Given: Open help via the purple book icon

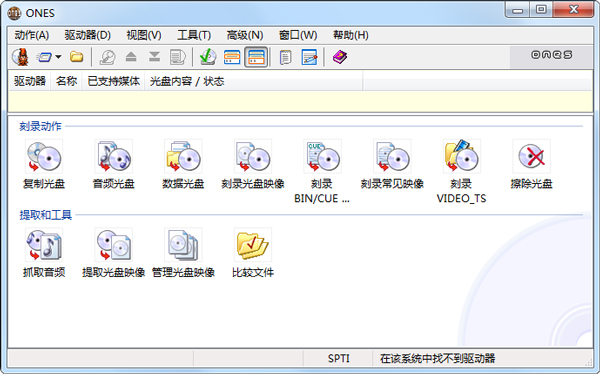Looking at the screenshot, I should 339,57.
